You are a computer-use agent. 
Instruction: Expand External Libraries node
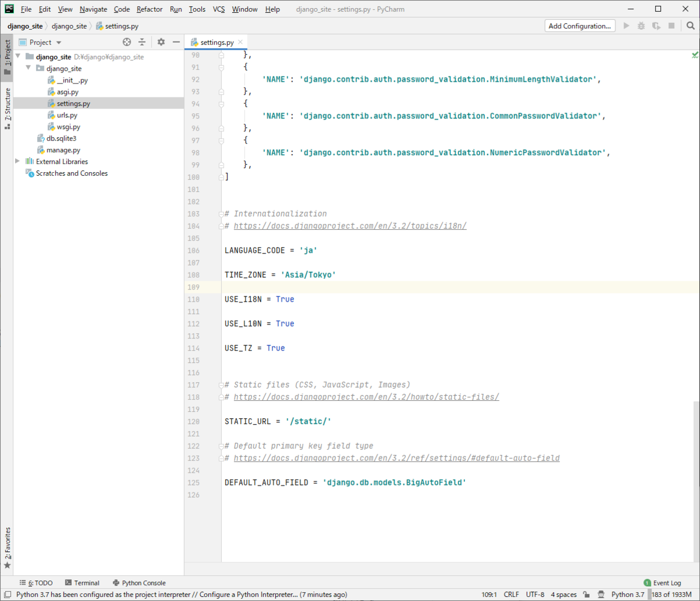[x=18, y=162]
